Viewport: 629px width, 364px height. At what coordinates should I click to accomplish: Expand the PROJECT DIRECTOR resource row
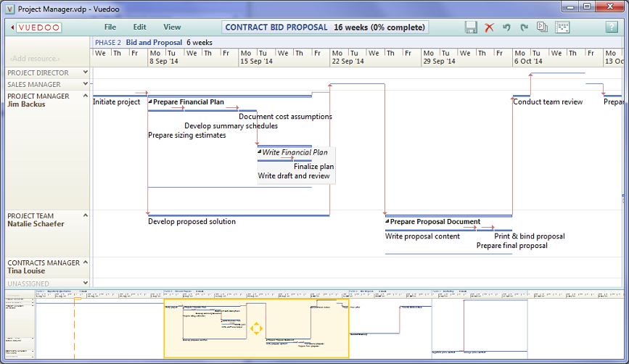tap(86, 73)
